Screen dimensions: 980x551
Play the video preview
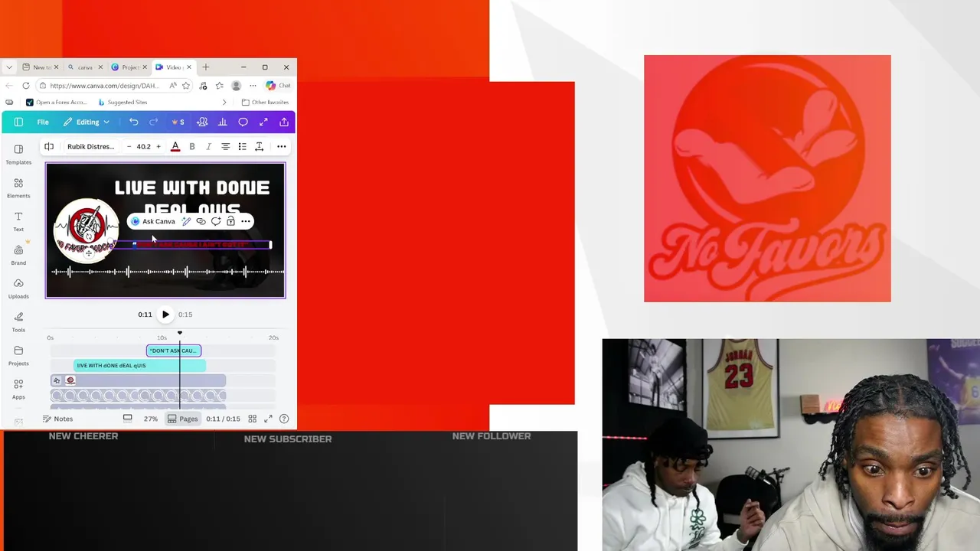pyautogui.click(x=165, y=315)
